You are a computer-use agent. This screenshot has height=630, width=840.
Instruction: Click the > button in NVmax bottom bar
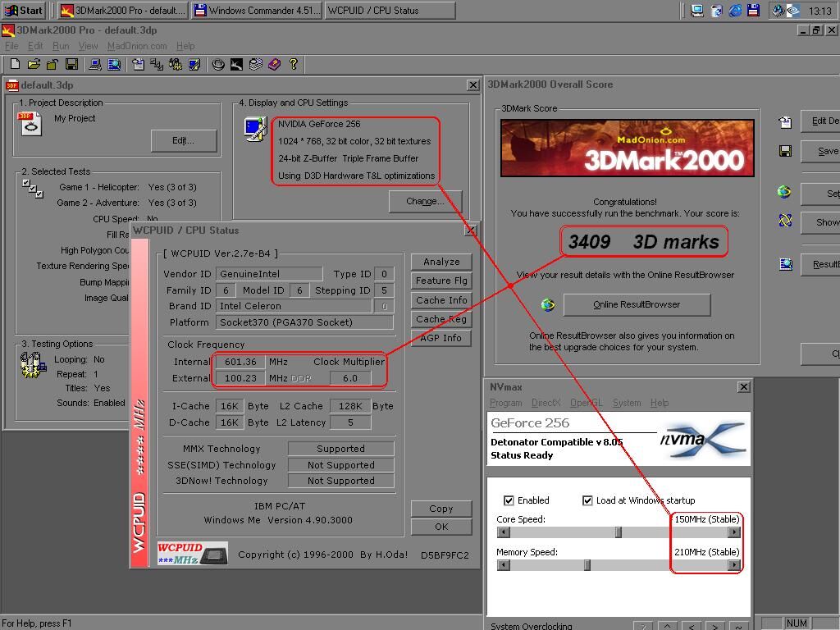coord(715,626)
